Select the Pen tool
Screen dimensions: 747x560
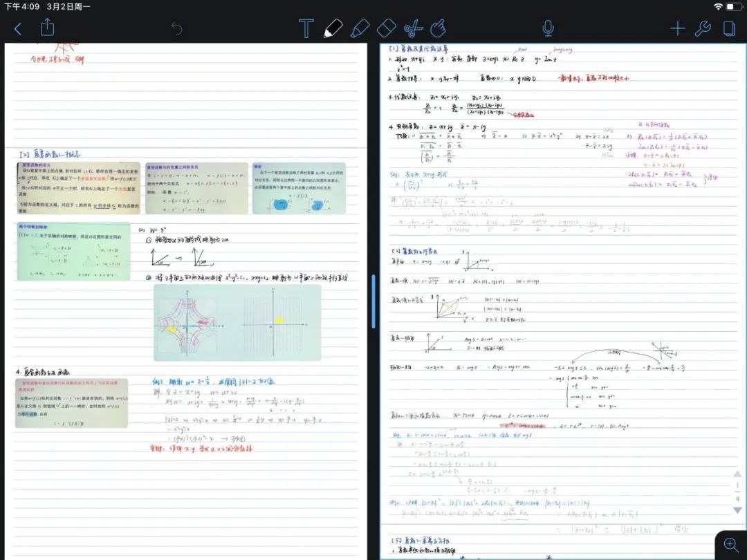pos(333,28)
